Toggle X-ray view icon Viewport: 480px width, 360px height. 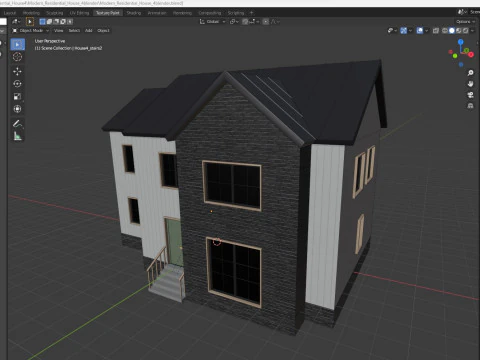(436, 30)
